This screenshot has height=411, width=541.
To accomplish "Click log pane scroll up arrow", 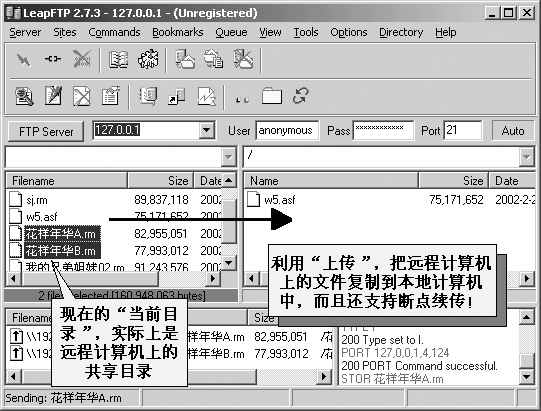I will 527,317.
